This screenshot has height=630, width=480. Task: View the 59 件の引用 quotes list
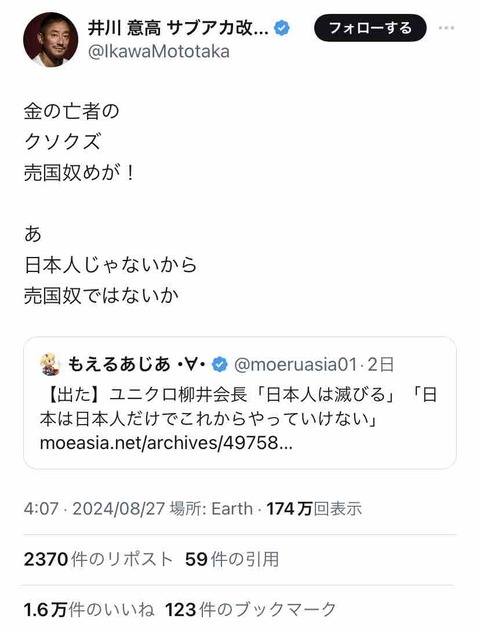(x=232, y=559)
